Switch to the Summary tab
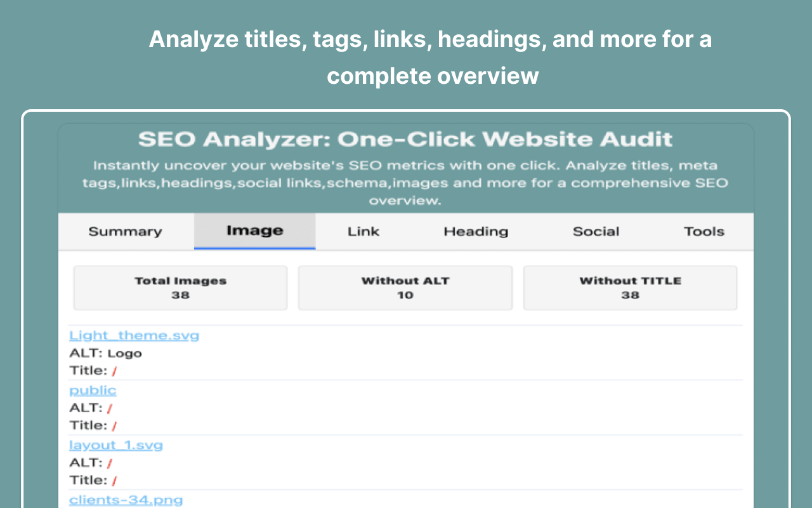 (126, 232)
